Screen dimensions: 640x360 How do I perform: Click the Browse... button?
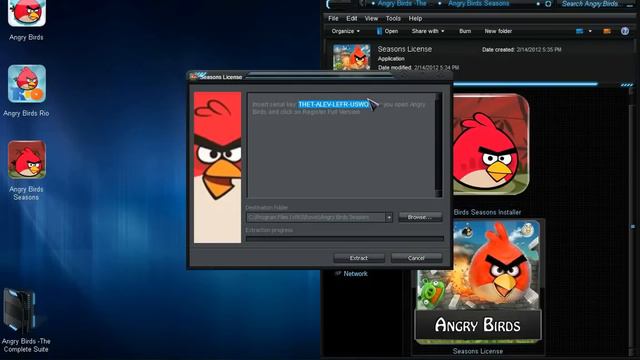420,217
